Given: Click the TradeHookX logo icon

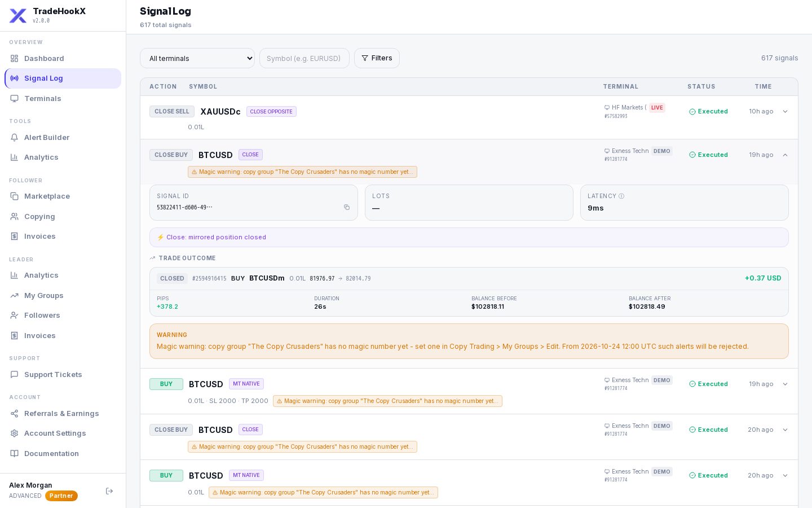Looking at the screenshot, I should tap(18, 16).
